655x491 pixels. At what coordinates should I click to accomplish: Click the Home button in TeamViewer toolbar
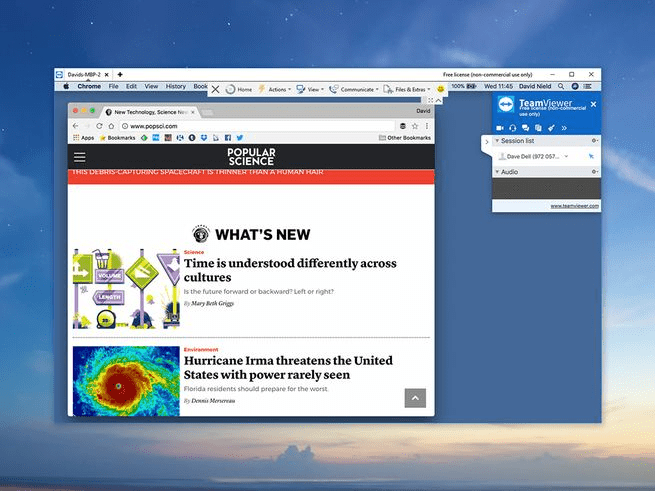click(x=239, y=89)
